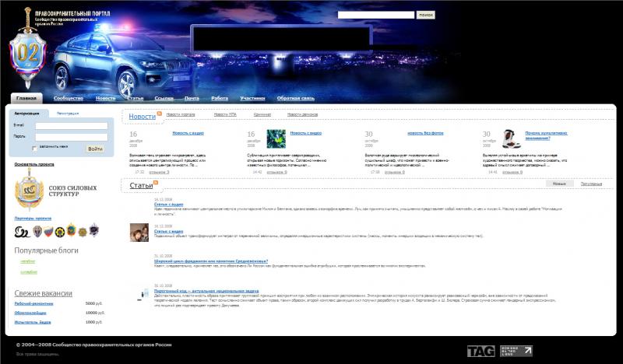Open the Сообщество menu item
This screenshot has height=364, width=623.
[x=69, y=98]
